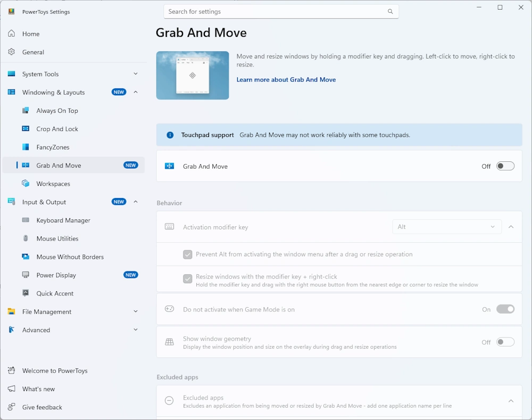Screen dimensions: 532x420
Task: Click the Keyboard Manager icon
Action: [x=26, y=220]
